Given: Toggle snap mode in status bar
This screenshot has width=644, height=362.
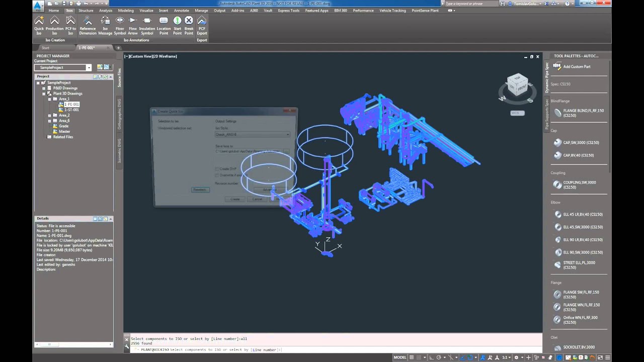Looking at the screenshot, I should point(419,357).
